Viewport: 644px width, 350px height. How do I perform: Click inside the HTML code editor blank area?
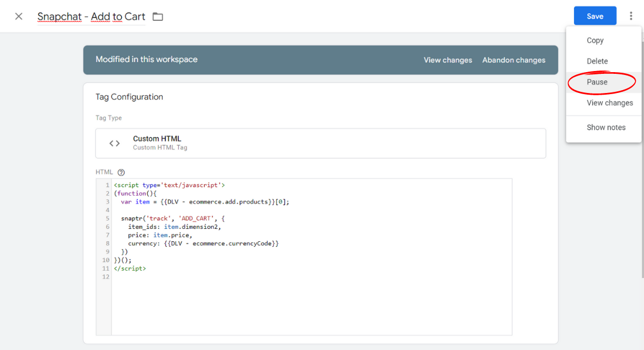(x=312, y=306)
